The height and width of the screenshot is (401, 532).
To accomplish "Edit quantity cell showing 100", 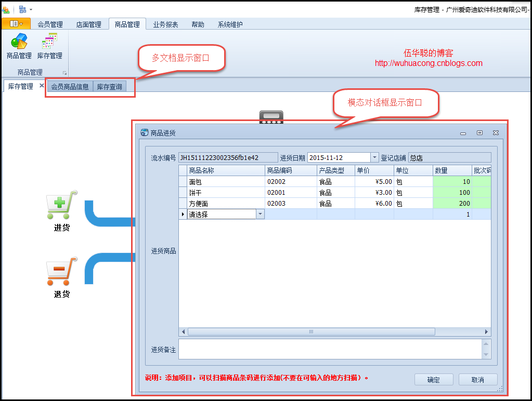I will (452, 193).
